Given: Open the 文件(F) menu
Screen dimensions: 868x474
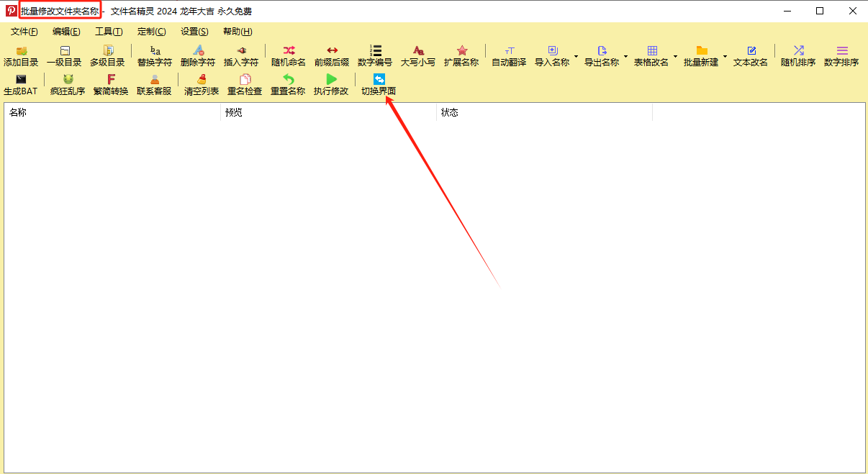Looking at the screenshot, I should tap(24, 32).
